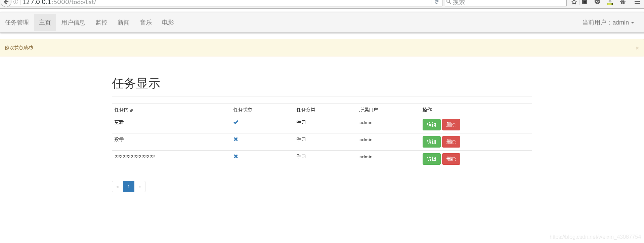The image size is (644, 243).
Task: Delete the 222222222222222 task with 删除
Action: point(451,159)
